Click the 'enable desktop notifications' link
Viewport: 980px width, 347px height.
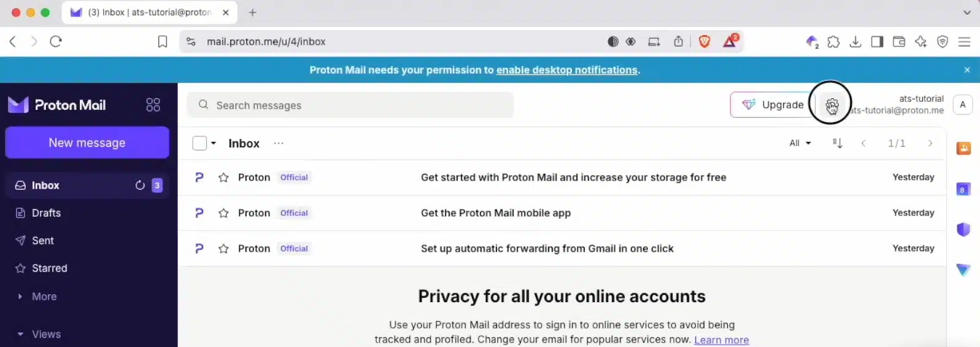click(566, 70)
